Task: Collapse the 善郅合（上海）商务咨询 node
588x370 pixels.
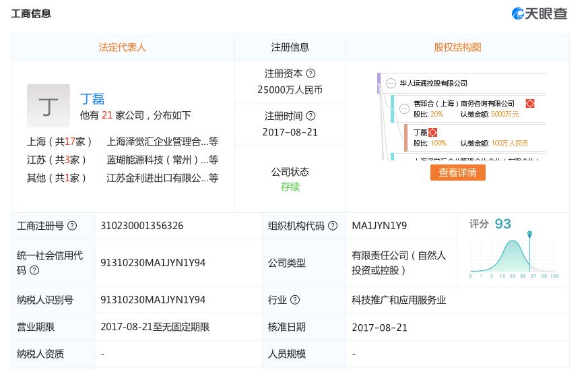Action: pos(404,109)
